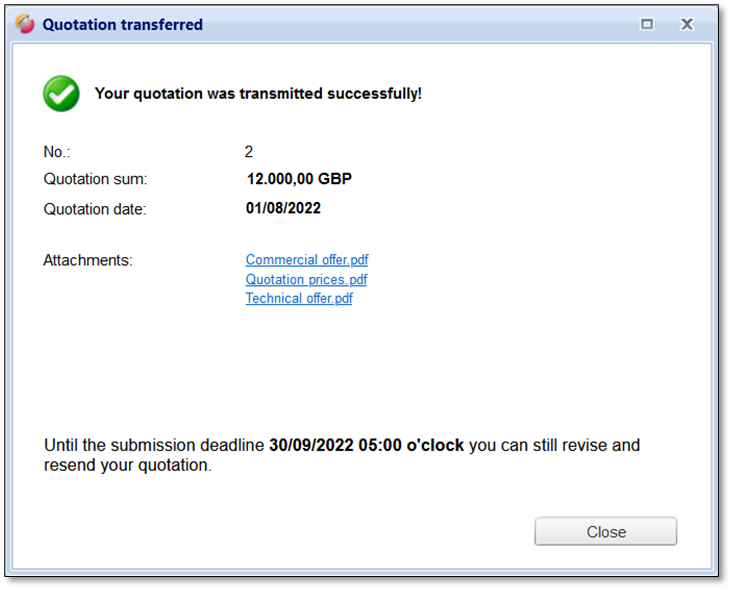732x590 pixels.
Task: Click the 'Attachments:' label
Action: tap(88, 260)
